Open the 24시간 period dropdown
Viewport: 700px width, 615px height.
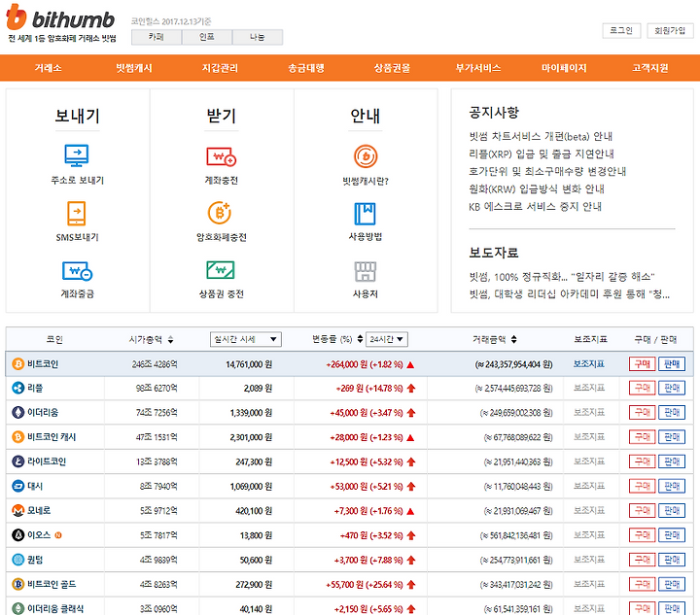click(x=387, y=339)
